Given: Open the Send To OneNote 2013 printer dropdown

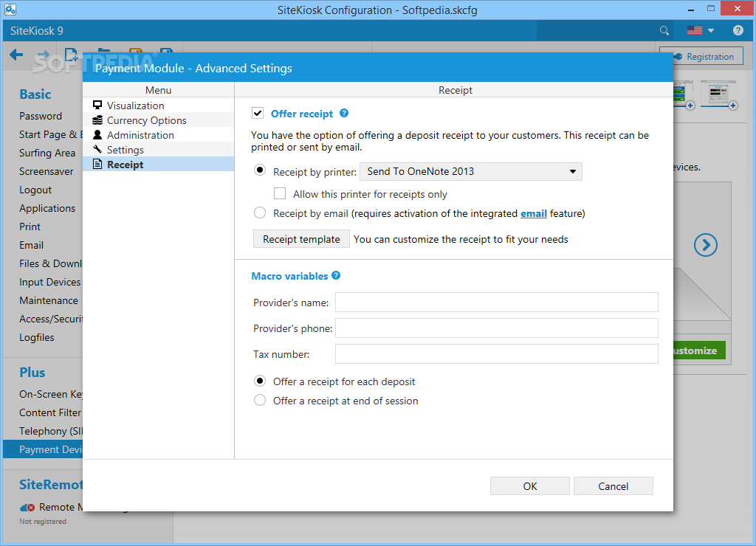Looking at the screenshot, I should [x=471, y=172].
